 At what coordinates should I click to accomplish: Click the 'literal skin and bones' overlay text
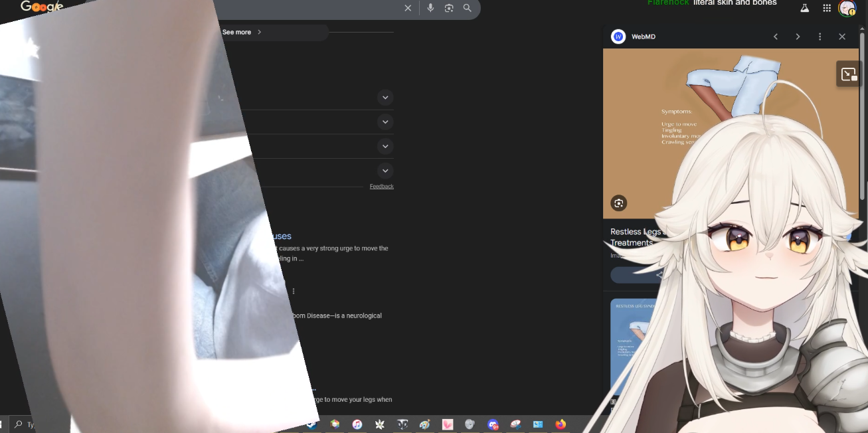point(735,3)
